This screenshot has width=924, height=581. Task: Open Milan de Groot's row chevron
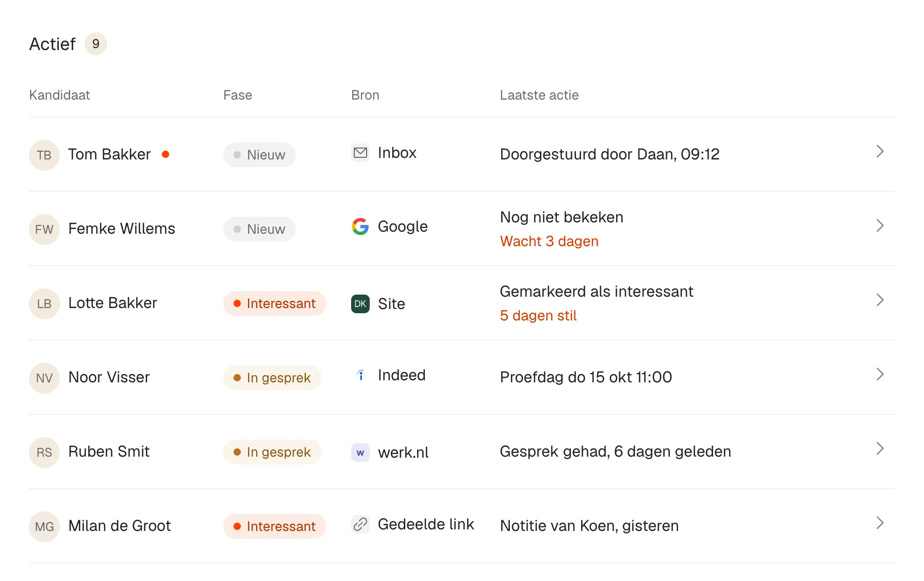click(880, 523)
